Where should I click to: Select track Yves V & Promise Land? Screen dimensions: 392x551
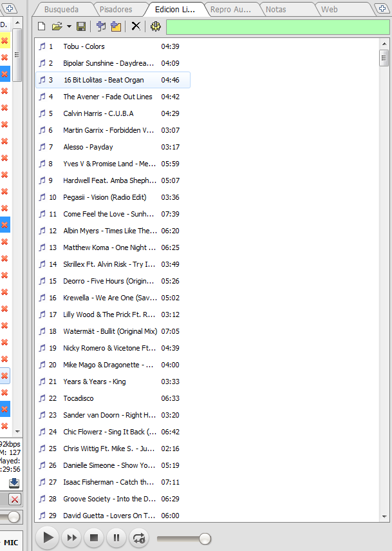[113, 164]
